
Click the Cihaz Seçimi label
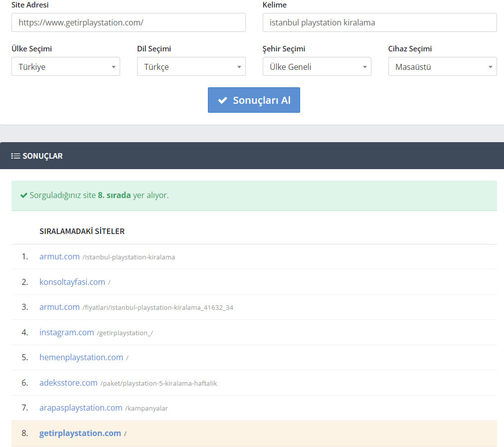410,49
